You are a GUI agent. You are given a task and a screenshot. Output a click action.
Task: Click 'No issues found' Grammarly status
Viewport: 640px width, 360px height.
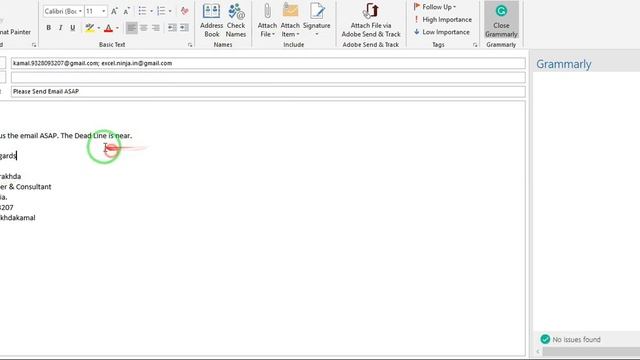click(x=571, y=339)
